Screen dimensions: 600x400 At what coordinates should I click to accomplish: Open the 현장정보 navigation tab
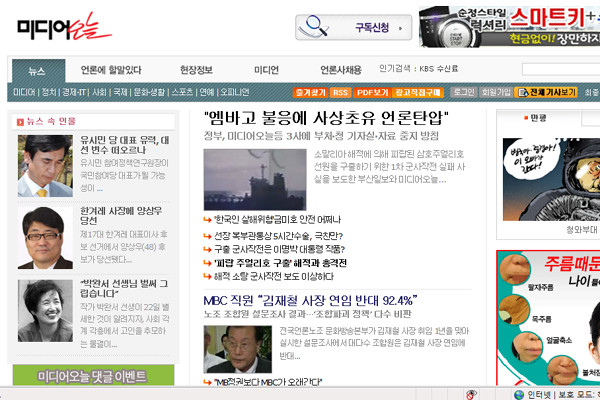coord(196,70)
